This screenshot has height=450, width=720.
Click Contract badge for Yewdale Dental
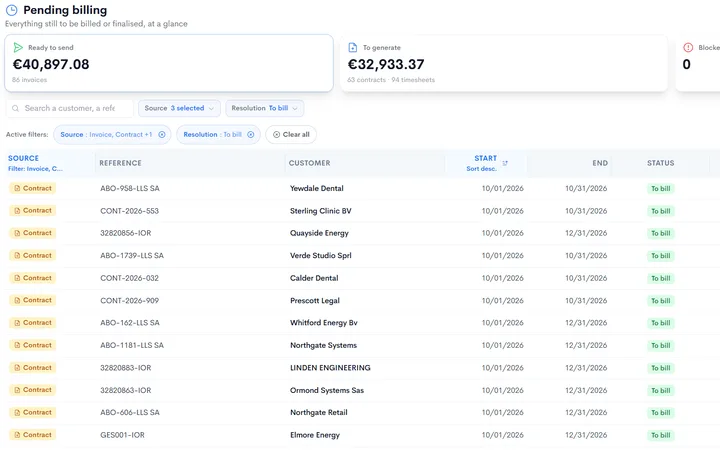pos(33,188)
